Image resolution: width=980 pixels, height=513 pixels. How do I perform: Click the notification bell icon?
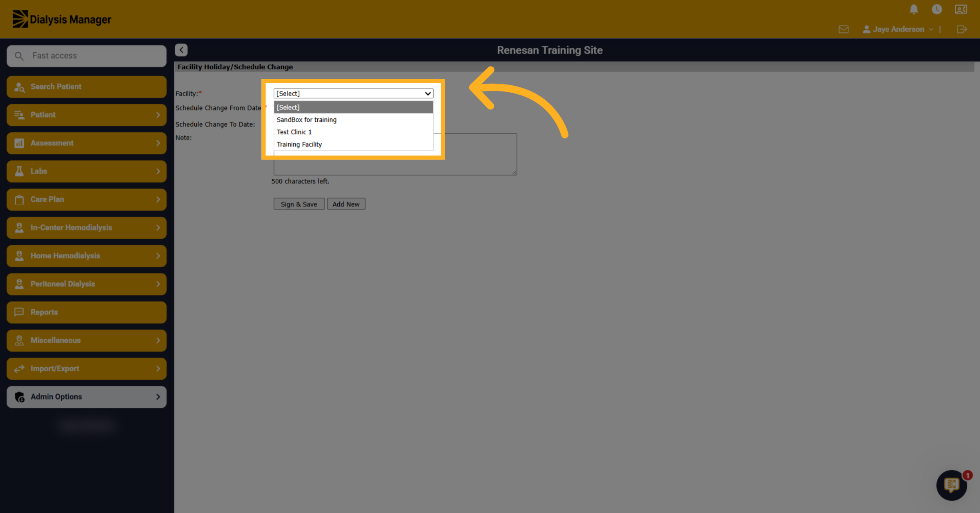point(914,9)
